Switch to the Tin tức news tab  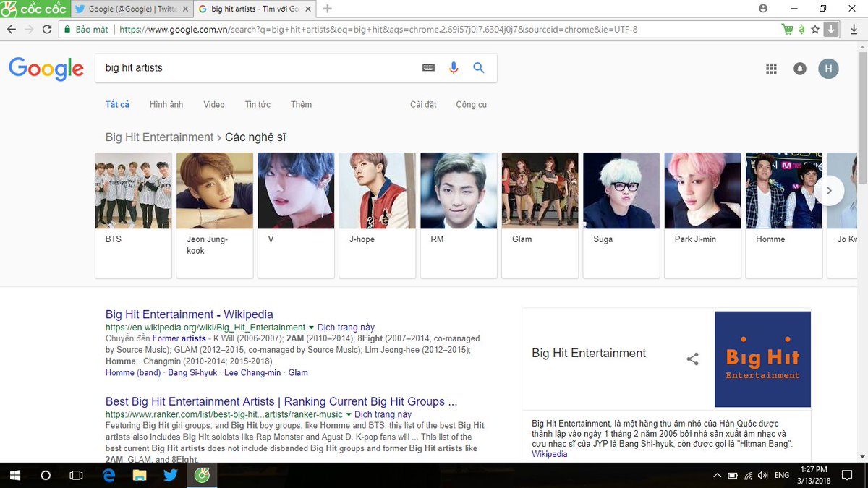(258, 104)
